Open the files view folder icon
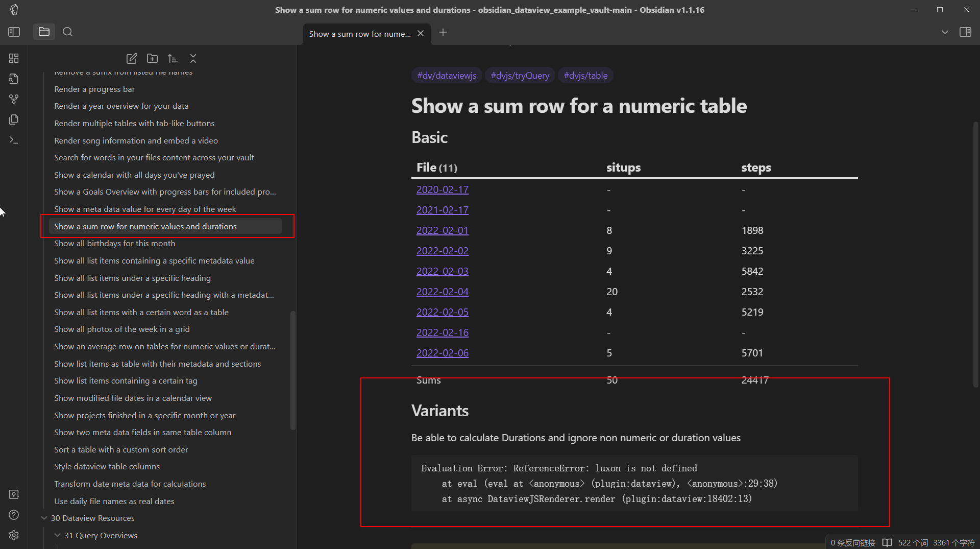Image resolution: width=980 pixels, height=549 pixels. pyautogui.click(x=44, y=31)
